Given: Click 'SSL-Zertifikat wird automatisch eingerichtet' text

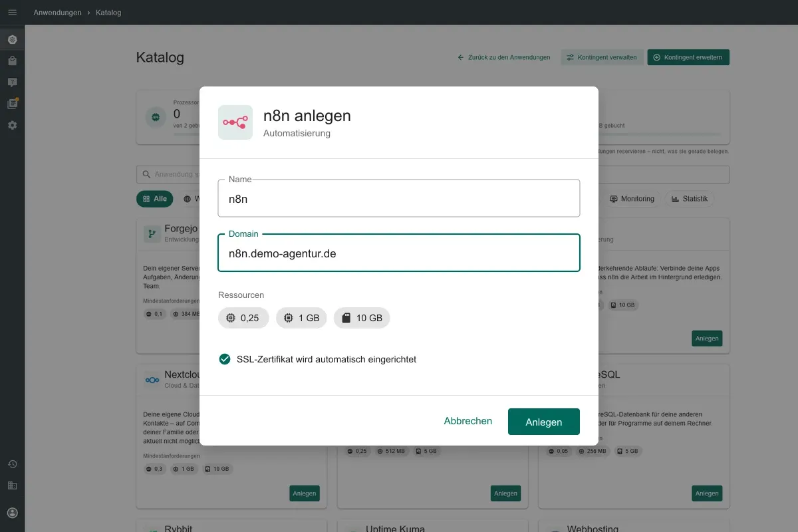Looking at the screenshot, I should pos(327,359).
